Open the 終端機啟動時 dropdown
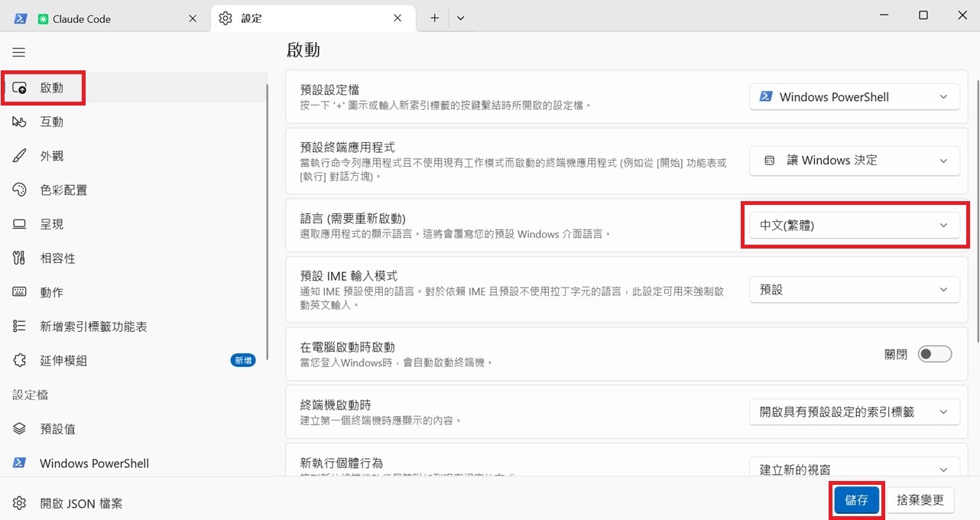 [x=855, y=411]
